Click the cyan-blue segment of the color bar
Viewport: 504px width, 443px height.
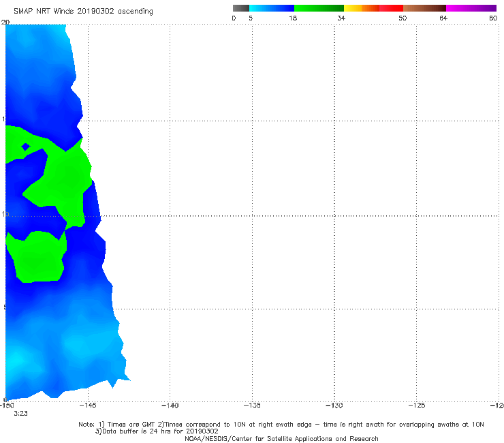[x=272, y=8]
